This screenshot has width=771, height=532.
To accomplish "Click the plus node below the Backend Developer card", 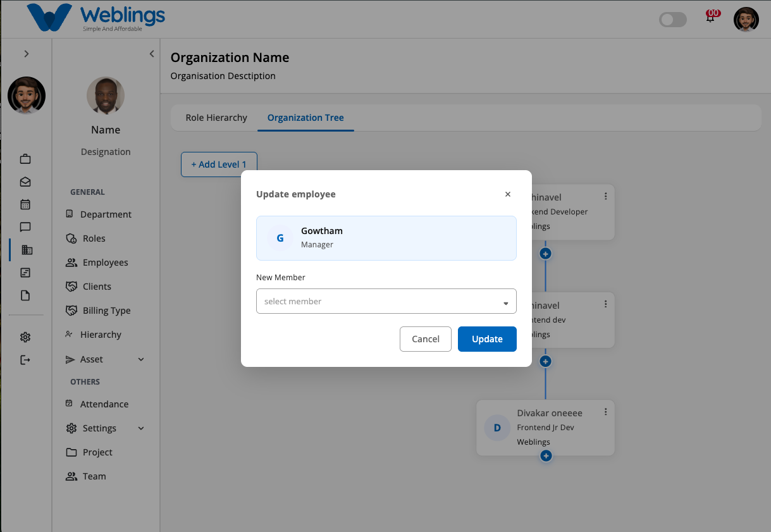I will 546,254.
